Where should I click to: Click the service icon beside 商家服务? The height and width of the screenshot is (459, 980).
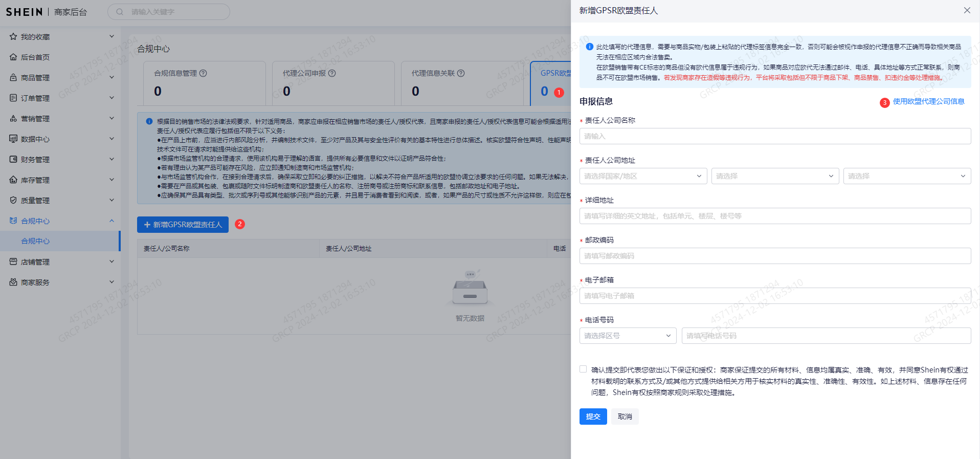click(x=13, y=282)
